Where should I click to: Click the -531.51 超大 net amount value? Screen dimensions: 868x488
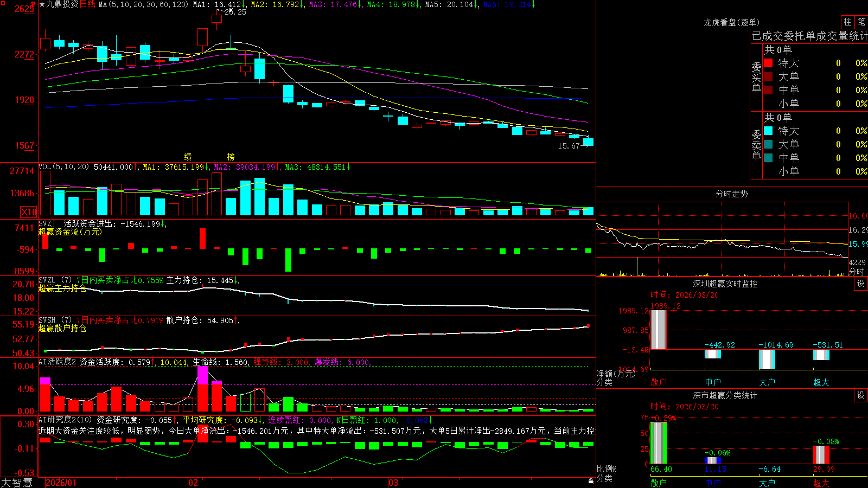[x=828, y=345]
